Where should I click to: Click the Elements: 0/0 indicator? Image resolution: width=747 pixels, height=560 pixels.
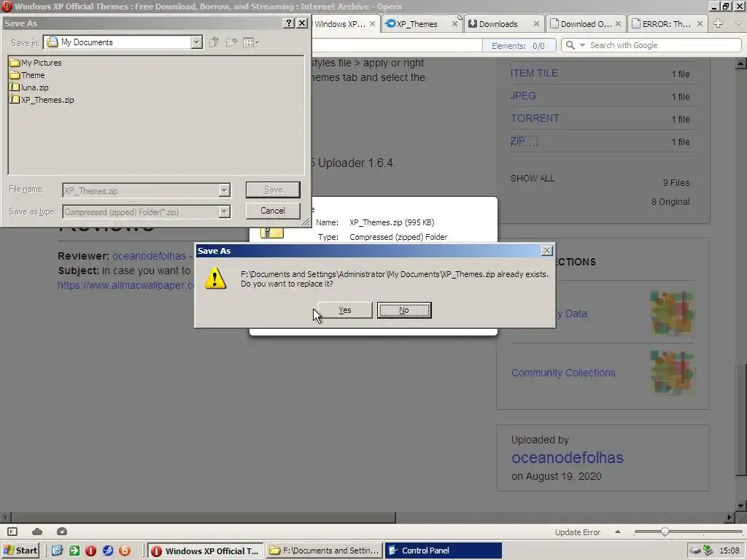[x=518, y=46]
